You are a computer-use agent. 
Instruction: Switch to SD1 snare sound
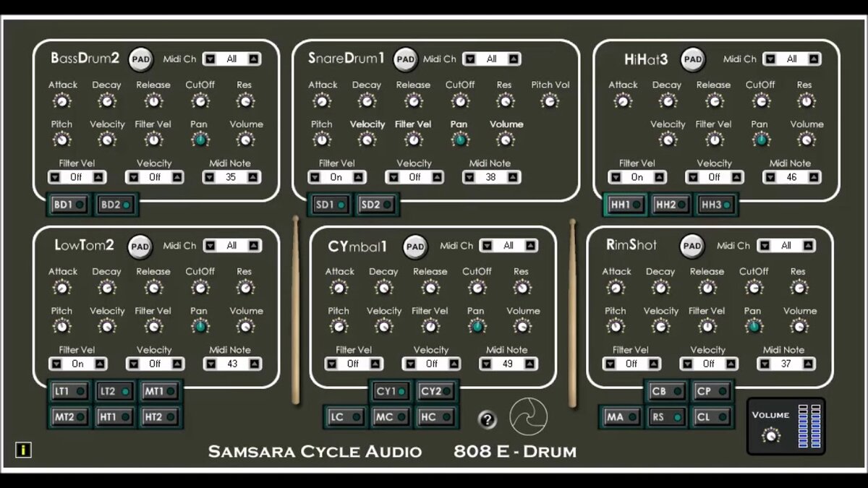[330, 205]
